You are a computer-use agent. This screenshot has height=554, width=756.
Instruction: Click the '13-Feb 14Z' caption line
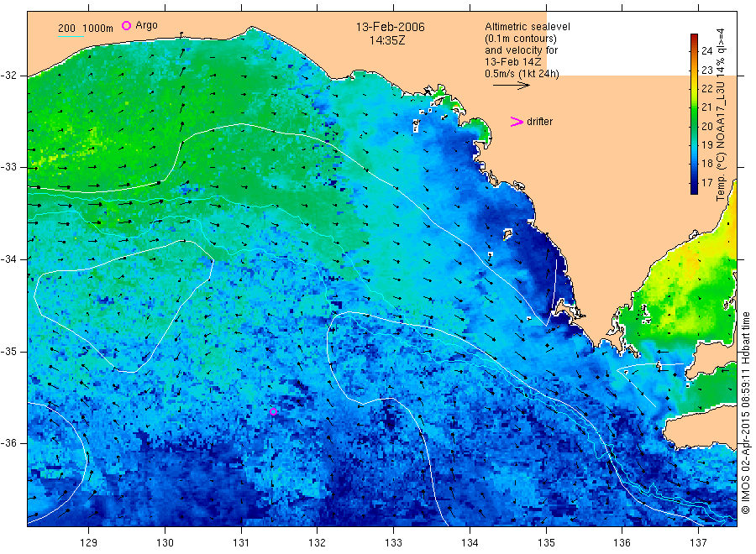click(513, 62)
